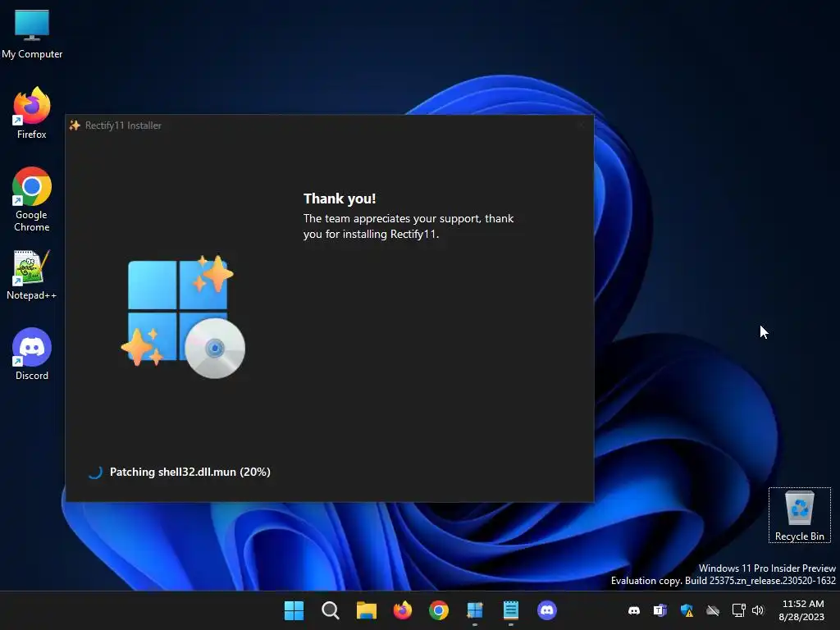Select the Google Chrome desktop shortcut
Image resolution: width=840 pixels, height=630 pixels.
click(32, 199)
